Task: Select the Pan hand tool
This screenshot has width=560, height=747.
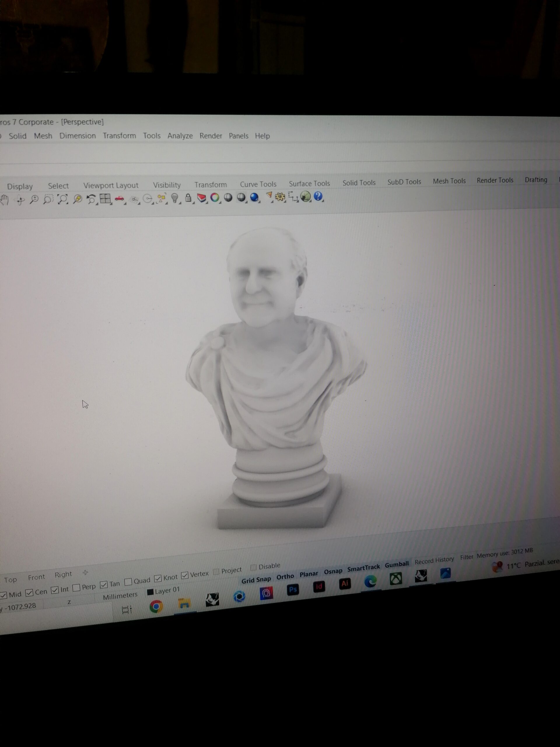Action: pos(4,200)
